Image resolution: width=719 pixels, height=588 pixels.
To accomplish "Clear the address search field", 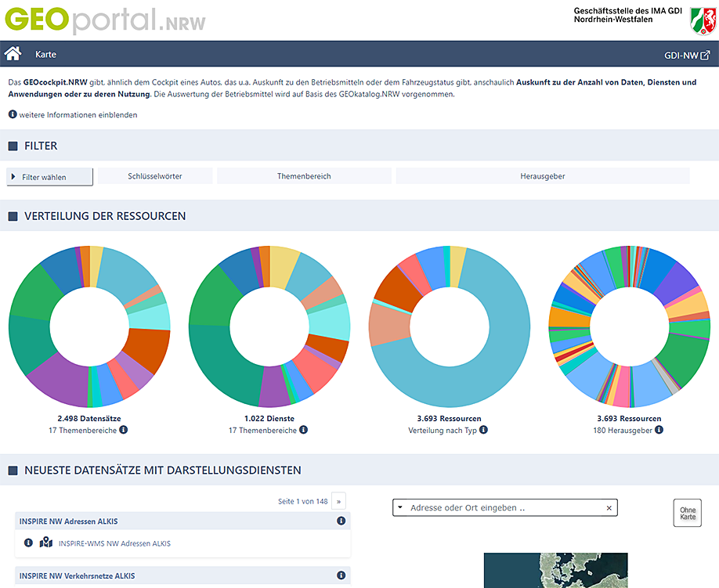I will pyautogui.click(x=609, y=508).
